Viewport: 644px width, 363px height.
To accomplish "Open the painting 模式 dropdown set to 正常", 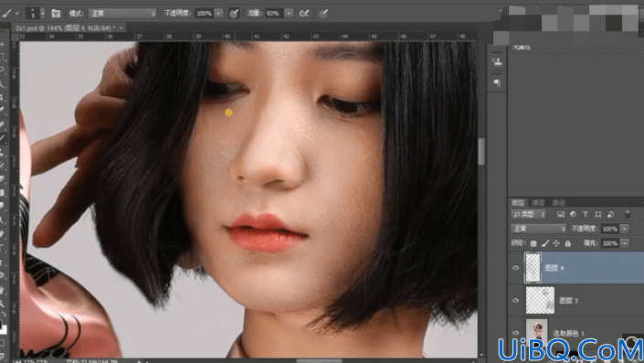I will [x=122, y=14].
